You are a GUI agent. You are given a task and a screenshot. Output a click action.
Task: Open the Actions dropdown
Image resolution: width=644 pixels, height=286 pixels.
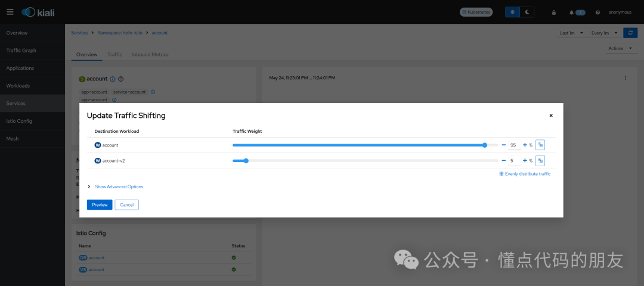tap(620, 48)
